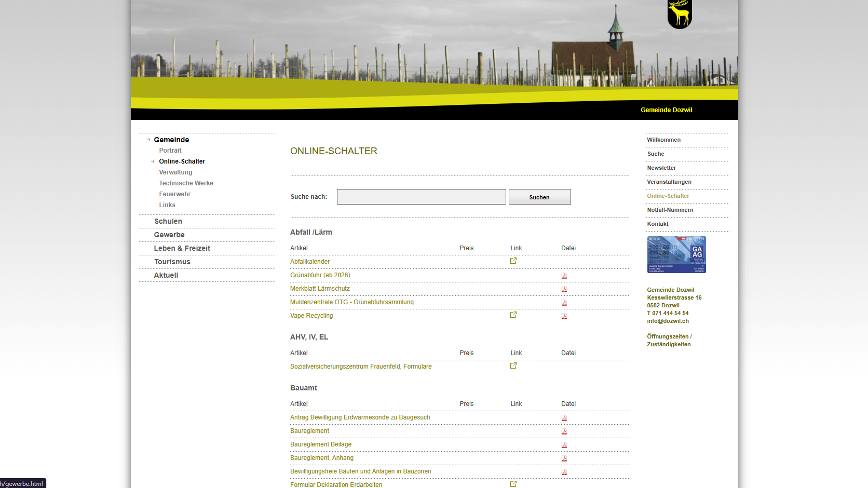
Task: Select Notfall-Nummern in the right menu
Action: click(670, 210)
